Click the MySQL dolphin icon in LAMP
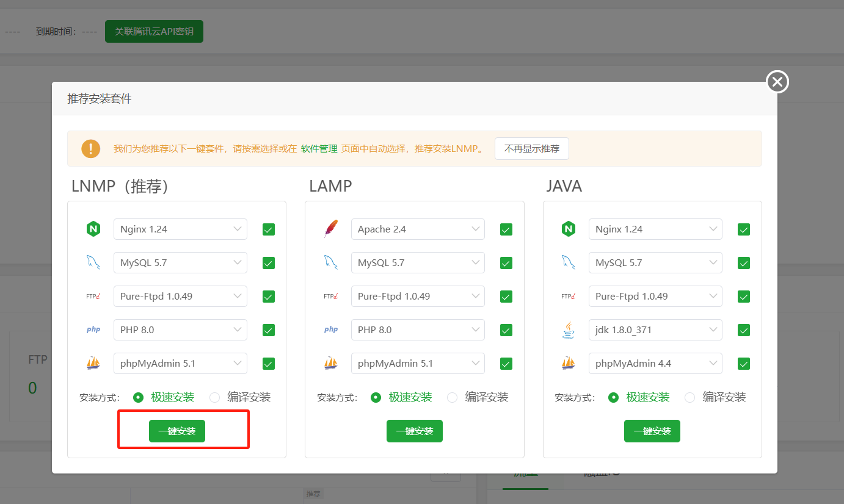The image size is (844, 504). click(x=330, y=263)
